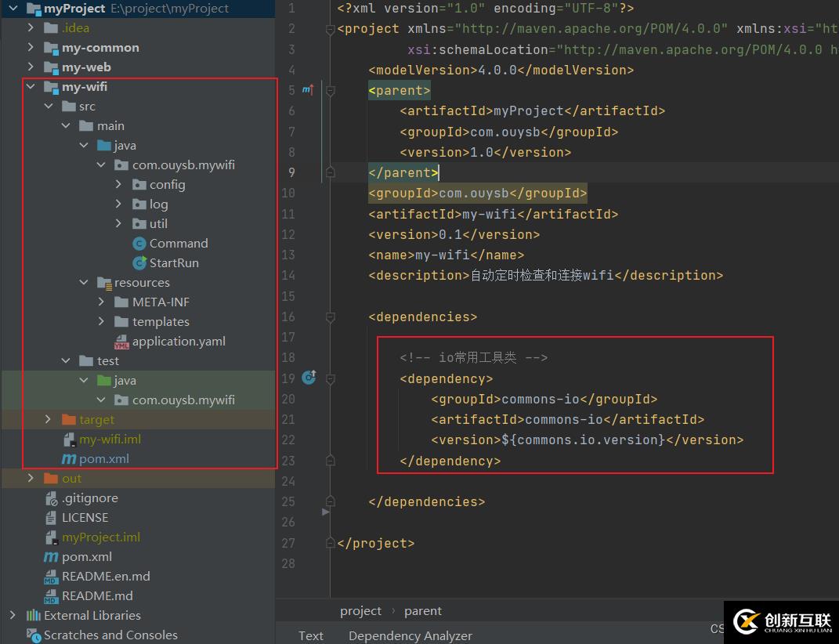Expand the my-common module
Image resolution: width=839 pixels, height=644 pixels.
tap(31, 48)
